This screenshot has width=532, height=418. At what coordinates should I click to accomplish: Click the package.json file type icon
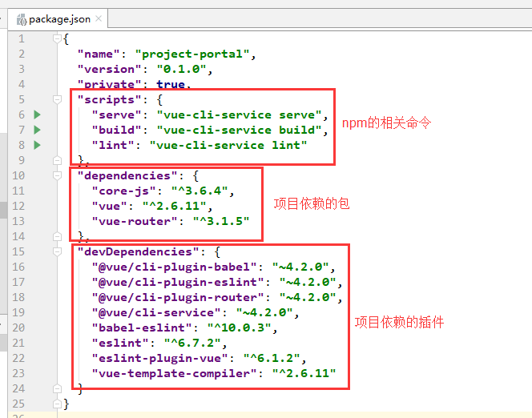tap(22, 20)
